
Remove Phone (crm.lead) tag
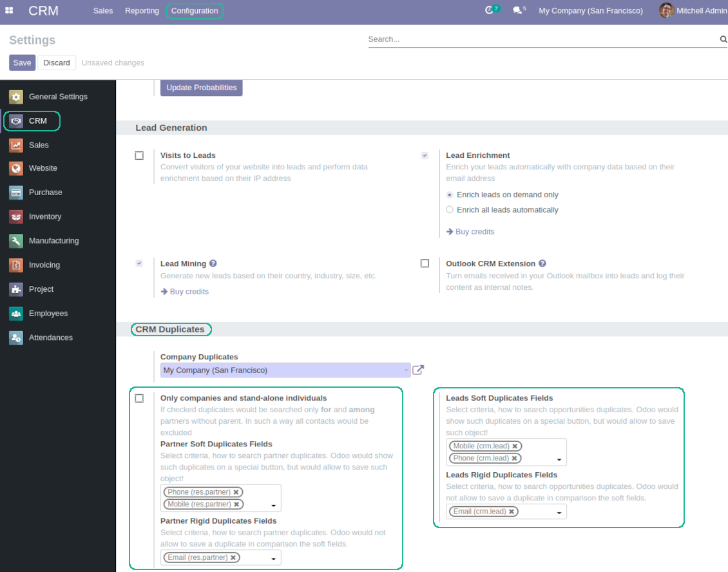[x=514, y=458]
